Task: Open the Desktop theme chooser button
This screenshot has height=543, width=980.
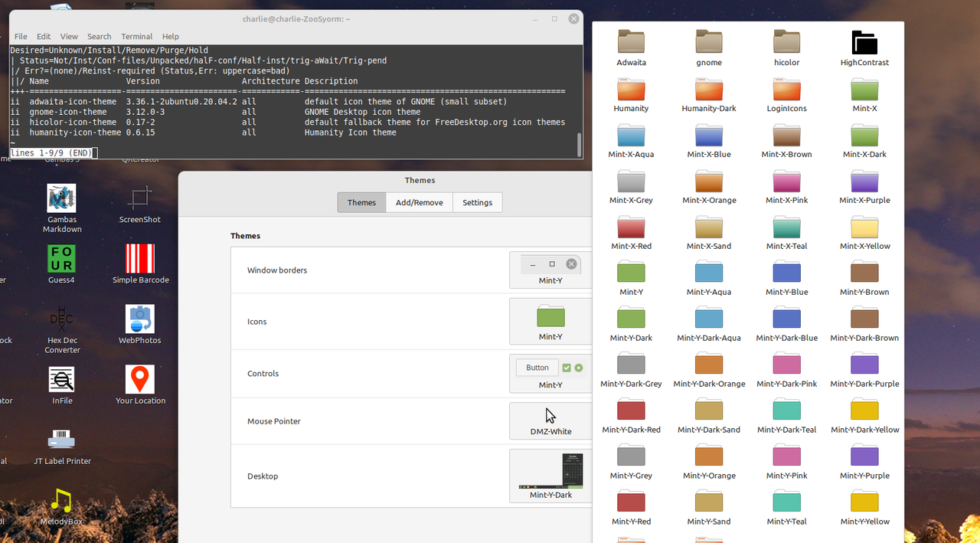Action: coord(550,476)
